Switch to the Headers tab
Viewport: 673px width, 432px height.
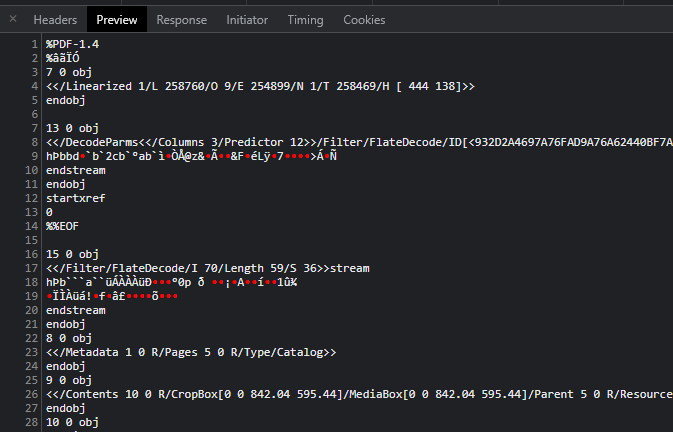click(55, 20)
